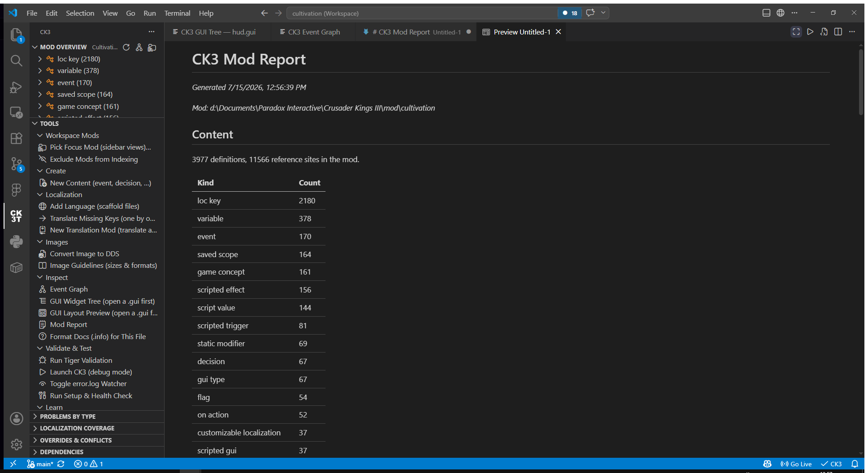Click the 18 notifications badge in command center
This screenshot has width=868, height=473.
(x=570, y=13)
